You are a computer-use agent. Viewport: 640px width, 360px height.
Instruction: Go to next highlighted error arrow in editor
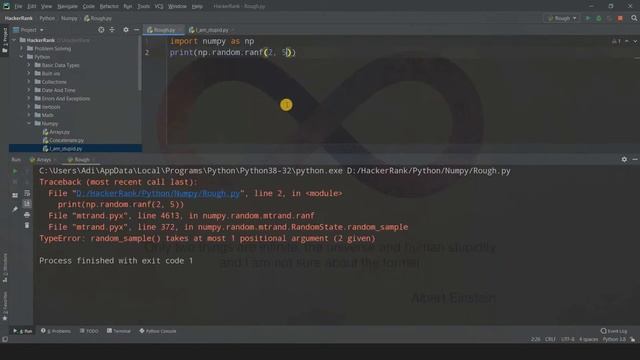point(635,41)
